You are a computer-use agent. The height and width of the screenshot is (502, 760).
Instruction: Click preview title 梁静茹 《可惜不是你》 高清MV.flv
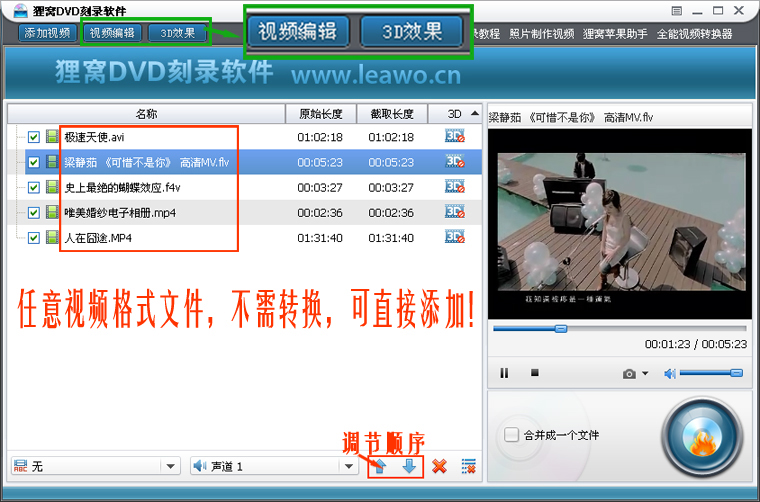click(x=570, y=117)
